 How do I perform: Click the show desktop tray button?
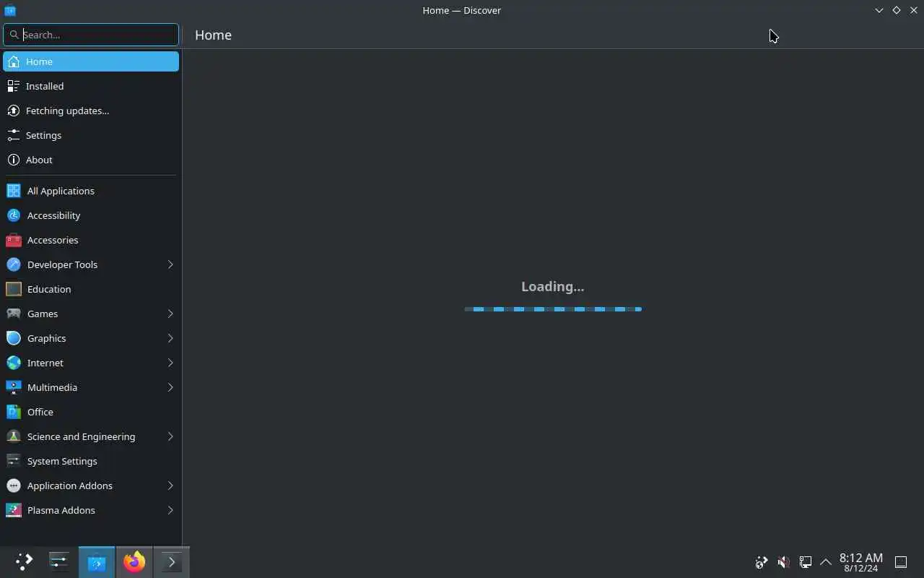point(901,561)
